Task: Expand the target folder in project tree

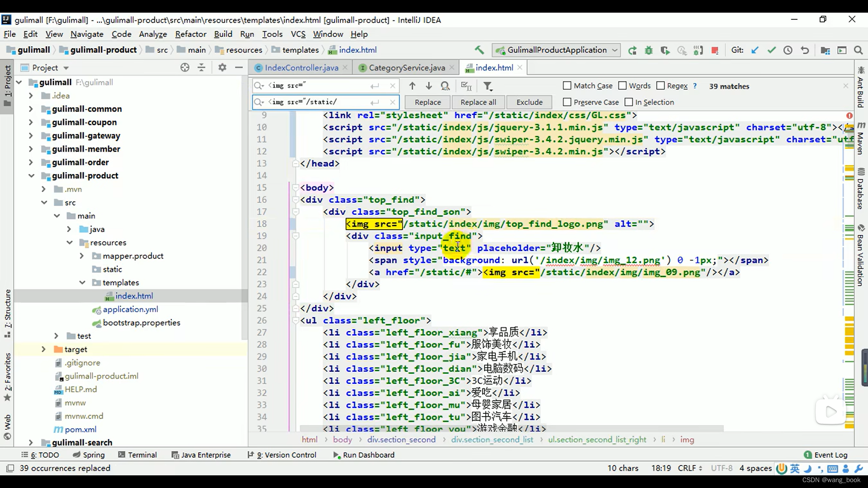Action: 43,349
